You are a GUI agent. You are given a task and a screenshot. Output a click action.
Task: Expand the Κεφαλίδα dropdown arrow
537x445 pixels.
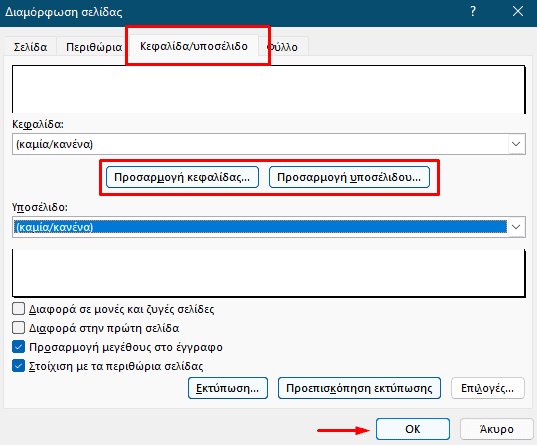(x=516, y=144)
